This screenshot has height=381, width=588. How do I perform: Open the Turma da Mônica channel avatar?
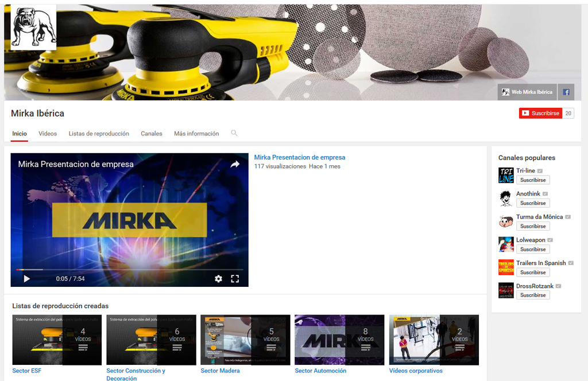[x=506, y=221]
